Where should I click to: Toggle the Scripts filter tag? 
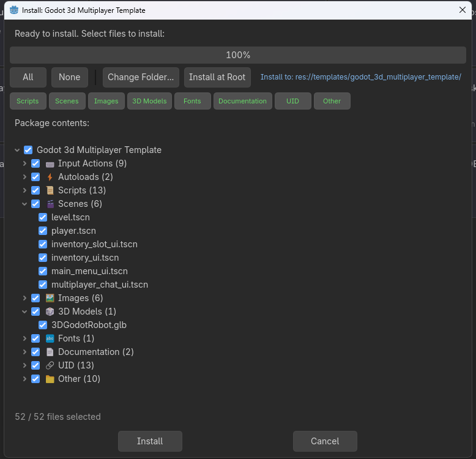pyautogui.click(x=28, y=101)
